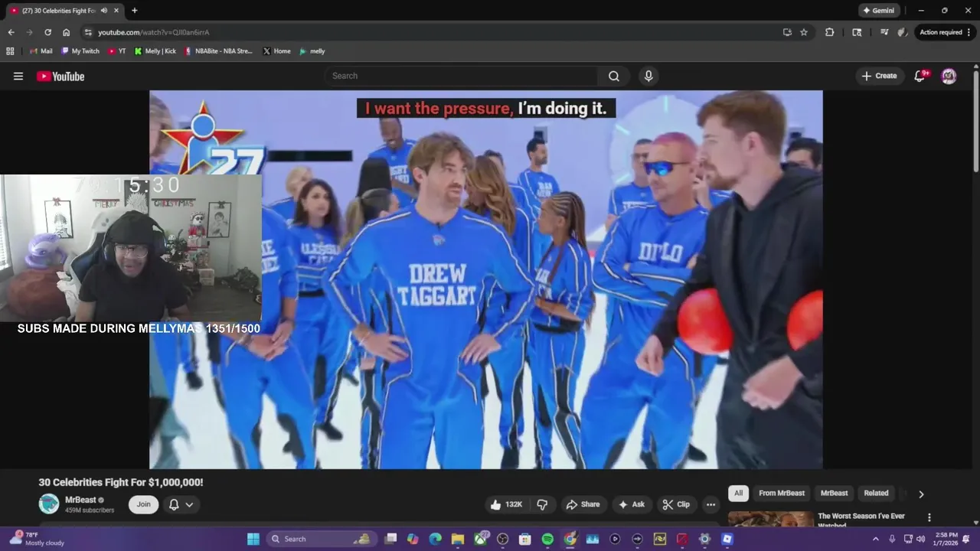Viewport: 980px width, 551px height.
Task: Open the YT bookmark
Action: (x=117, y=51)
